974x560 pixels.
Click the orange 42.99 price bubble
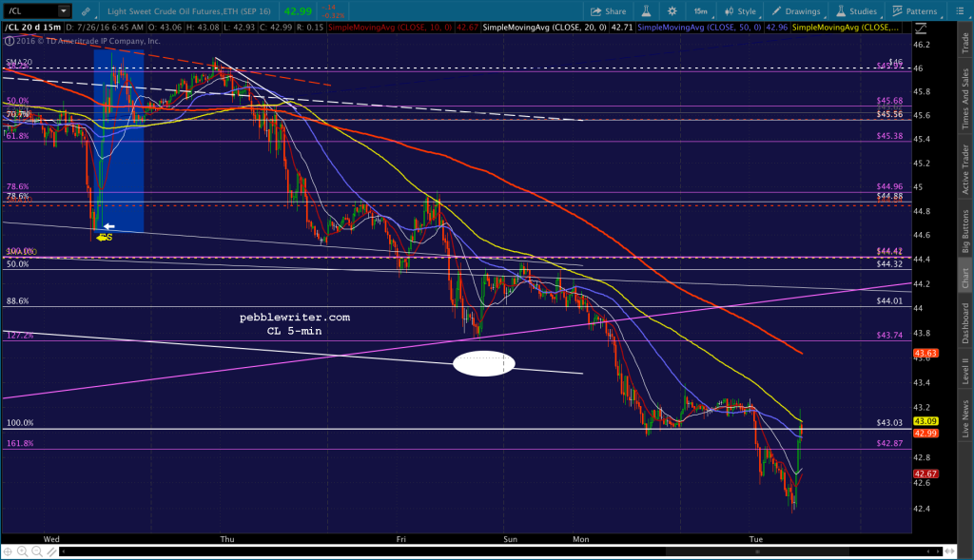point(925,434)
